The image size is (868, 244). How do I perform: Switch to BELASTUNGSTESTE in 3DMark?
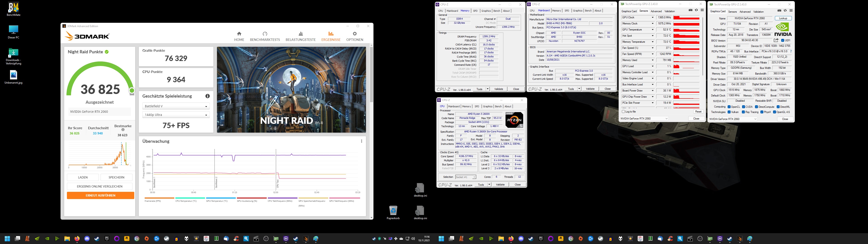coord(301,36)
